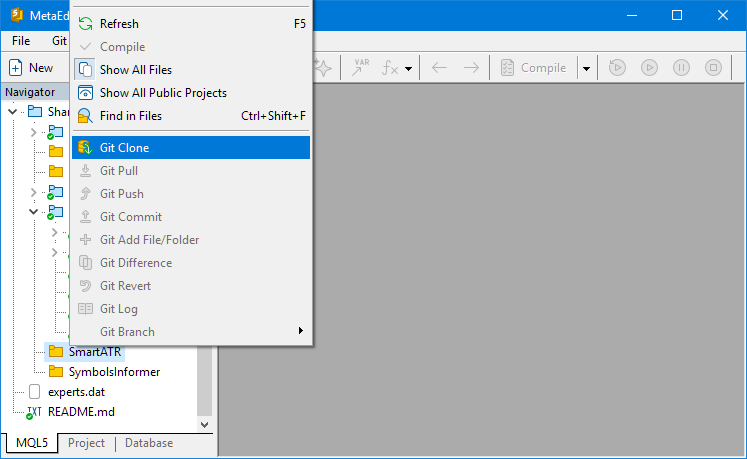Click the Navigator vertical scrollbar track
747x459 pixels.
(204, 381)
